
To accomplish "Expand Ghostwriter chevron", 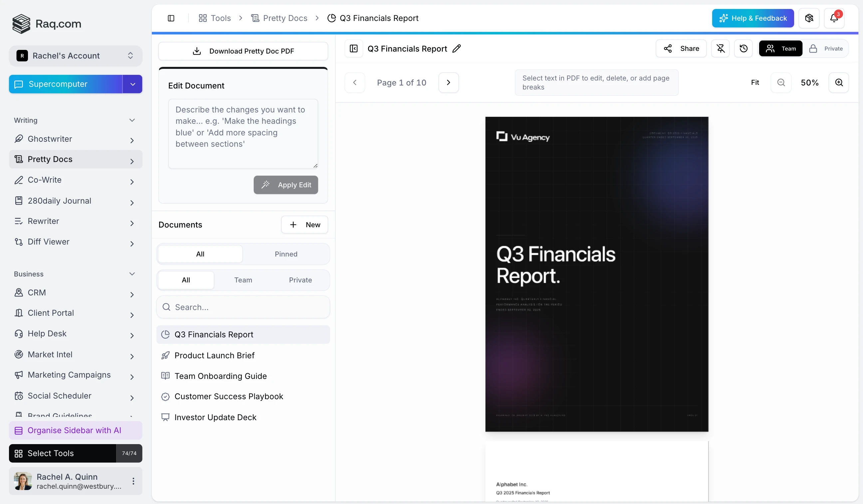I will tap(132, 141).
